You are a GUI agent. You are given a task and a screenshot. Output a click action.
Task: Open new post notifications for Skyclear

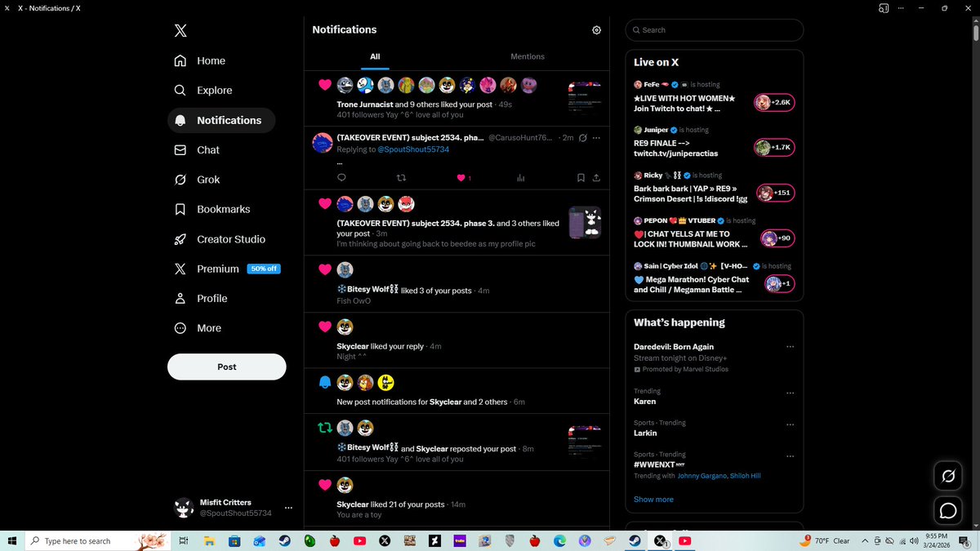coord(457,391)
